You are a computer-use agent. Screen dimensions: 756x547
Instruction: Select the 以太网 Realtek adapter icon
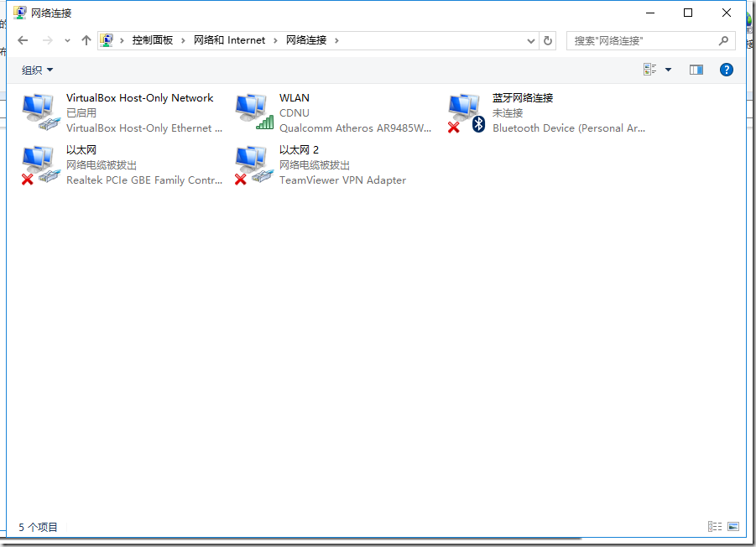point(40,165)
